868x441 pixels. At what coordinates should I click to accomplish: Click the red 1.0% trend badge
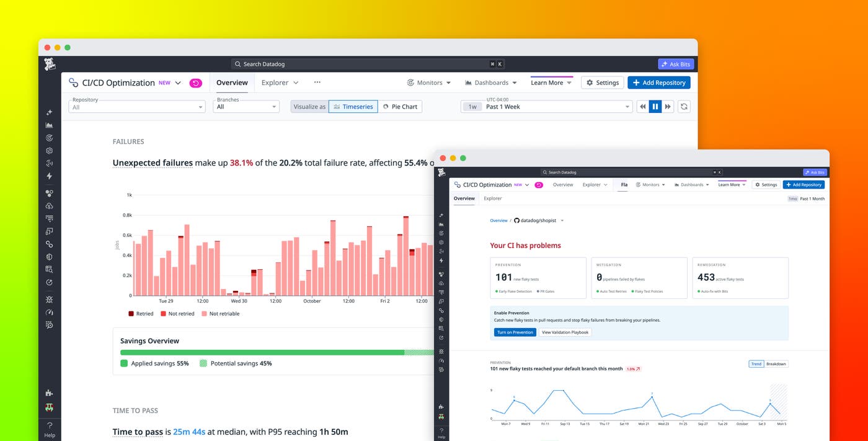633,369
